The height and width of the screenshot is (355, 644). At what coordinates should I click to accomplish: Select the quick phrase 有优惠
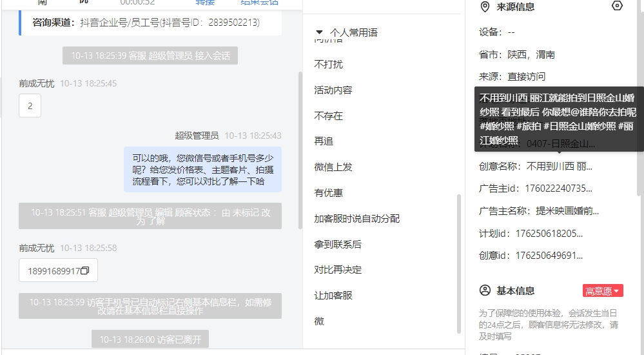click(x=328, y=192)
